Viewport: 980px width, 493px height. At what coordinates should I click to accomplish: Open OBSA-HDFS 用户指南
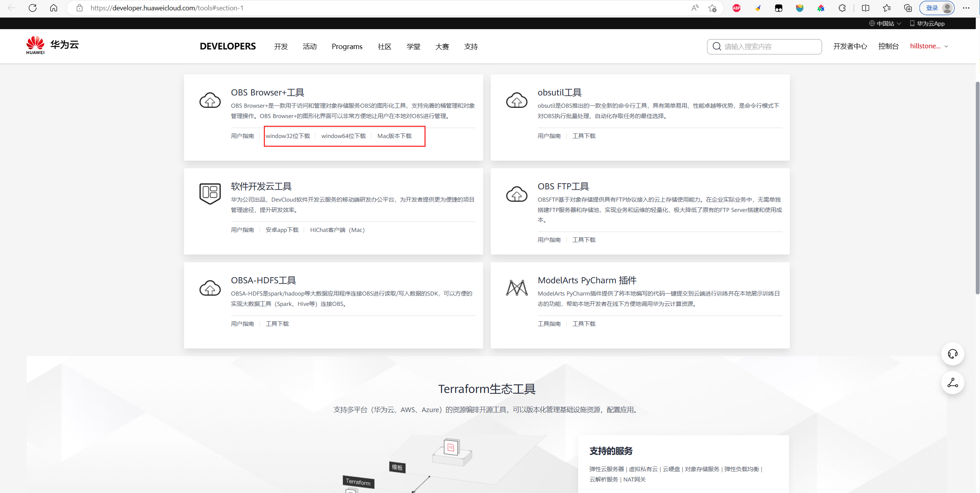pyautogui.click(x=242, y=324)
